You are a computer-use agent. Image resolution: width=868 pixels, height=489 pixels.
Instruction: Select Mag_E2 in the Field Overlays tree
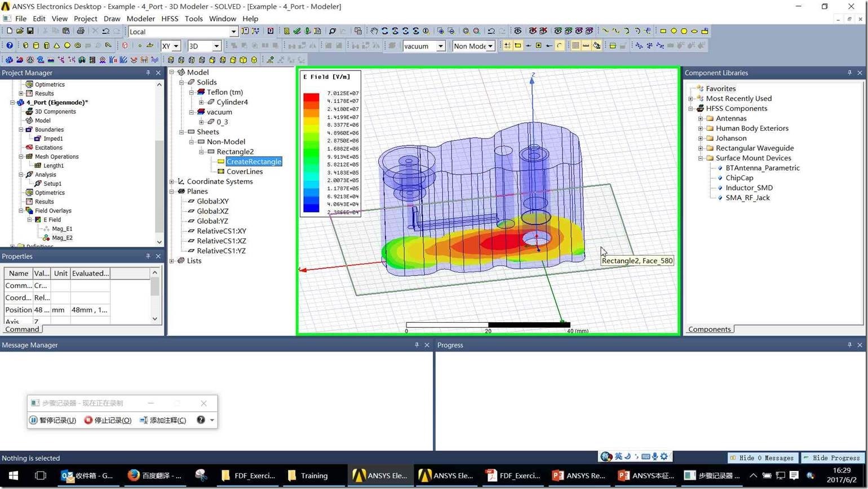coord(62,238)
